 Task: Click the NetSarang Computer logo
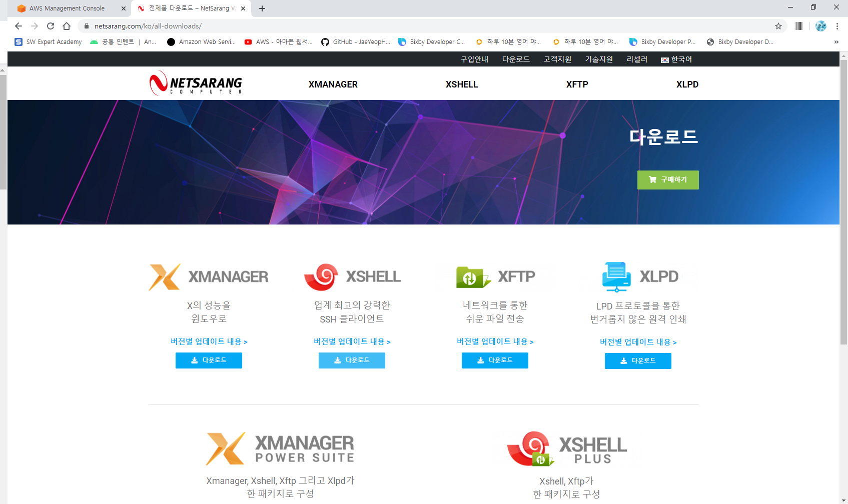[196, 83]
